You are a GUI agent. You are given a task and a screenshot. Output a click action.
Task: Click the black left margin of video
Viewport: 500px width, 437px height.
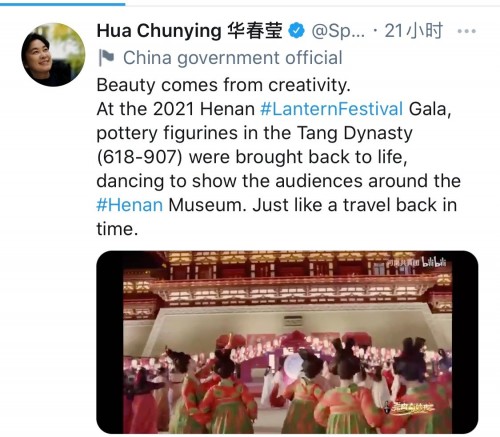(110, 342)
